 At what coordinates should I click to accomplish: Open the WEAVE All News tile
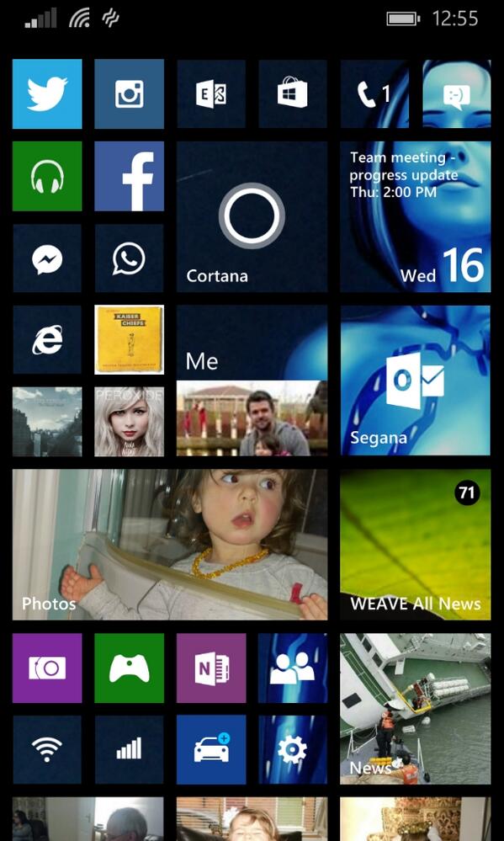pyautogui.click(x=416, y=545)
